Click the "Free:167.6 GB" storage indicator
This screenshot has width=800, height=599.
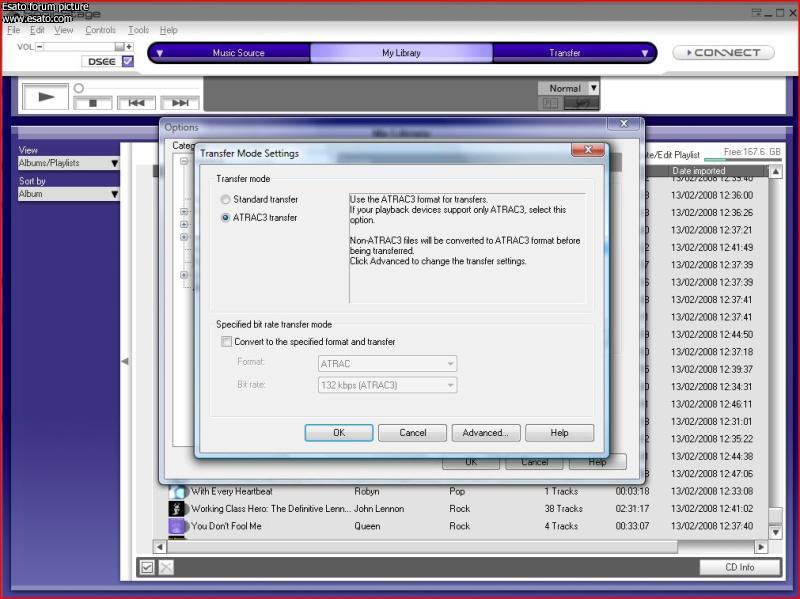pyautogui.click(x=752, y=153)
